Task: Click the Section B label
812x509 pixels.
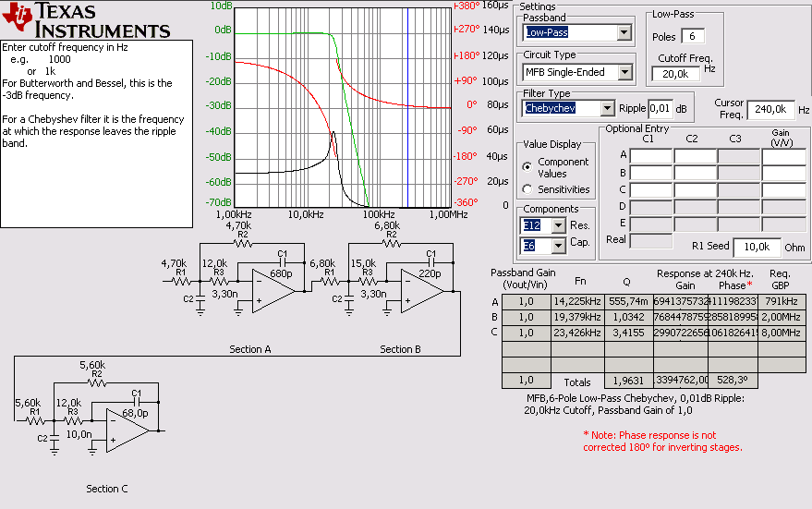Action: click(x=400, y=349)
